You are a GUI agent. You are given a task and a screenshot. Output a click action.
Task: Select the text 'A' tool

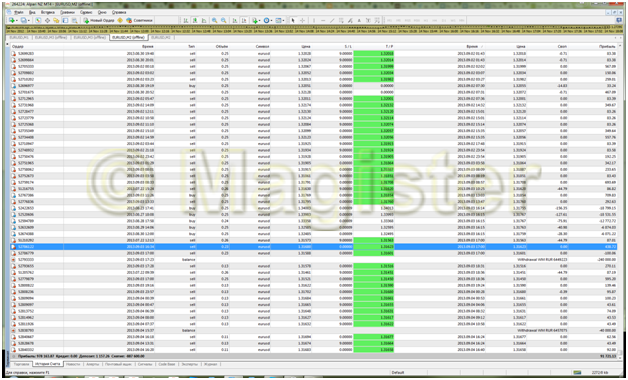(359, 20)
